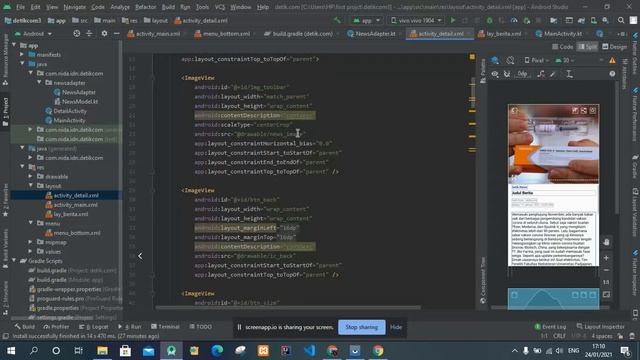The width and height of the screenshot is (640, 360).
Task: Open the Terminal tool window
Action: 165,327
